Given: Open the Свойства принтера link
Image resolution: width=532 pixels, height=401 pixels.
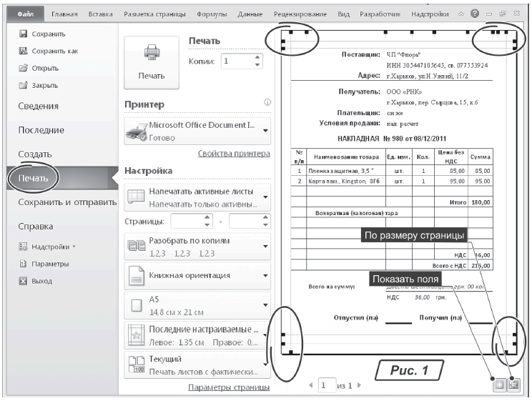Looking at the screenshot, I should (x=234, y=154).
